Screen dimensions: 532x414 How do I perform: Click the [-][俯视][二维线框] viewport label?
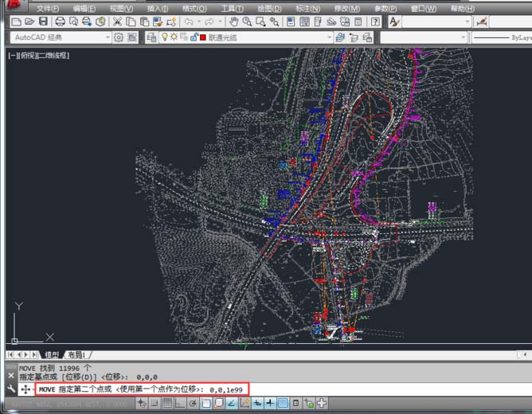pyautogui.click(x=38, y=55)
